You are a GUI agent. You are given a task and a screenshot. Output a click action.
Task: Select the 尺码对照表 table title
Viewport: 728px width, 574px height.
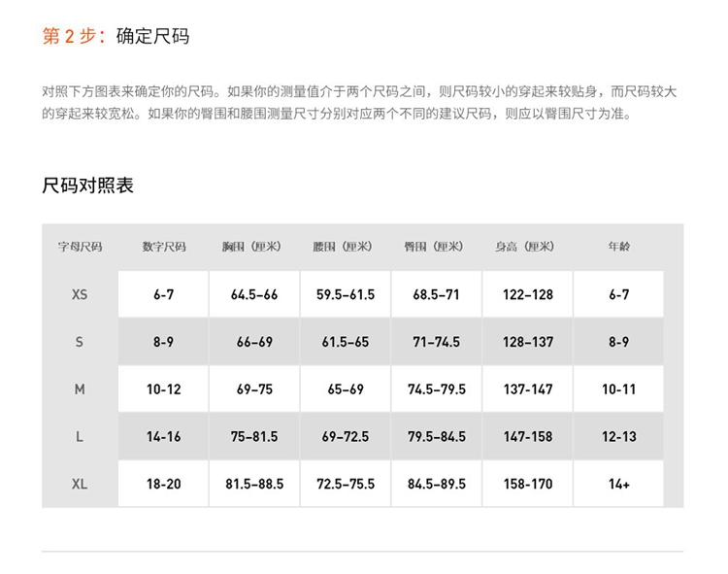click(88, 186)
